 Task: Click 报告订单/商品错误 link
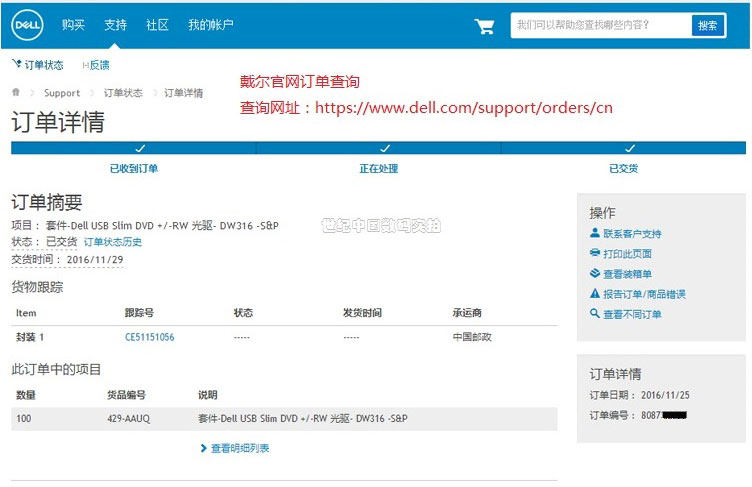click(x=644, y=294)
